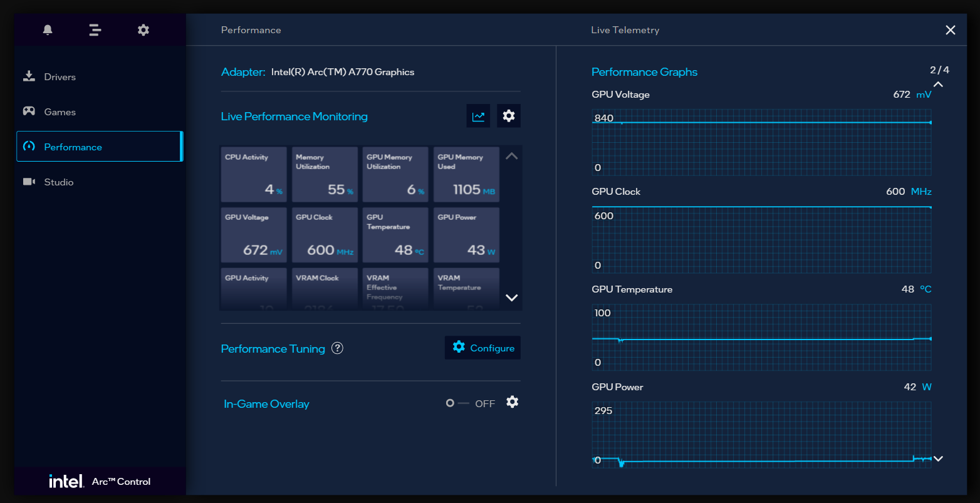Open the notifications bell icon
This screenshot has height=503, width=980.
[47, 29]
